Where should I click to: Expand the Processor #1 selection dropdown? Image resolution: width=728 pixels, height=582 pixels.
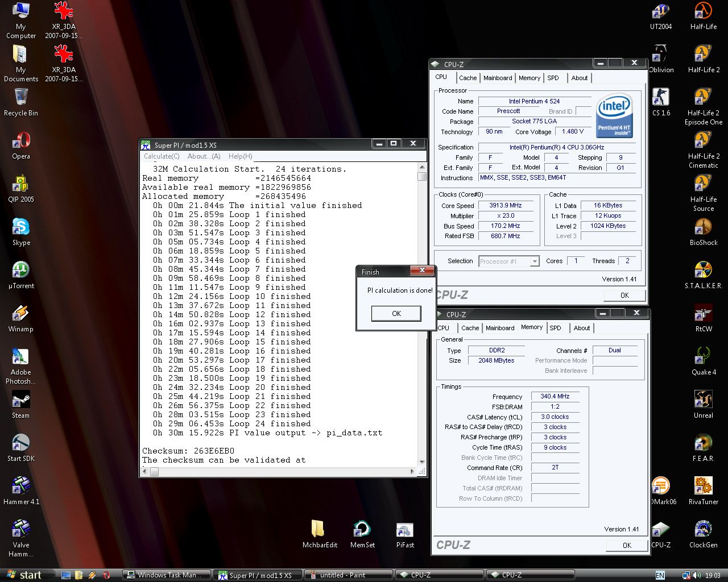[x=535, y=261]
